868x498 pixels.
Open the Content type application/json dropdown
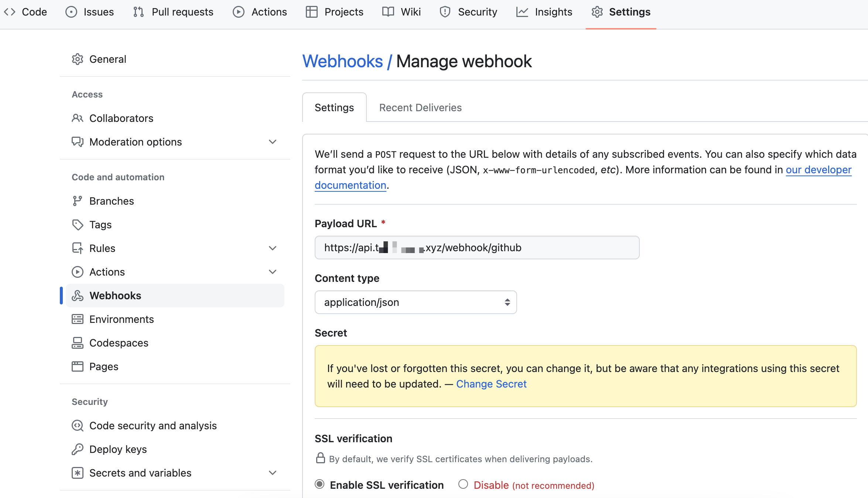[416, 302]
